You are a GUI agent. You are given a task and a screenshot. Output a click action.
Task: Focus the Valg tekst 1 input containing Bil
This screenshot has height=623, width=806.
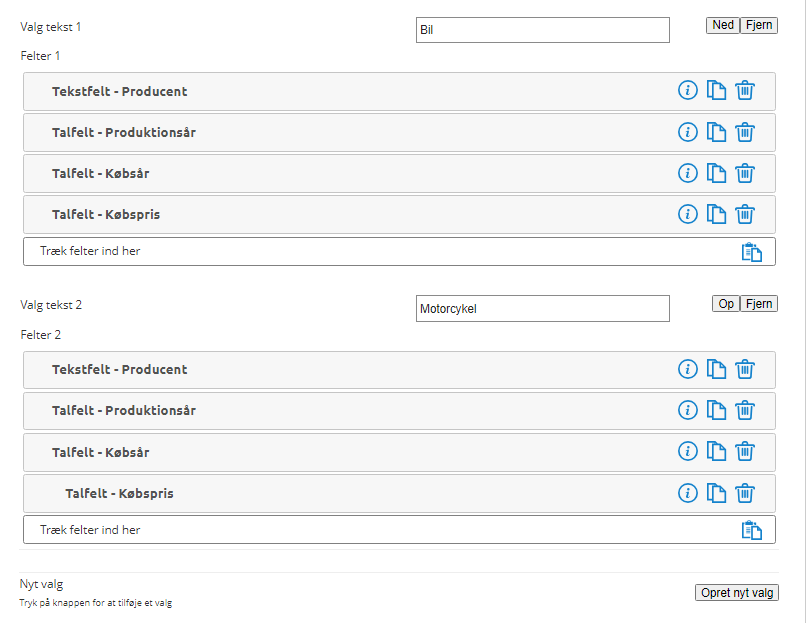click(x=543, y=30)
